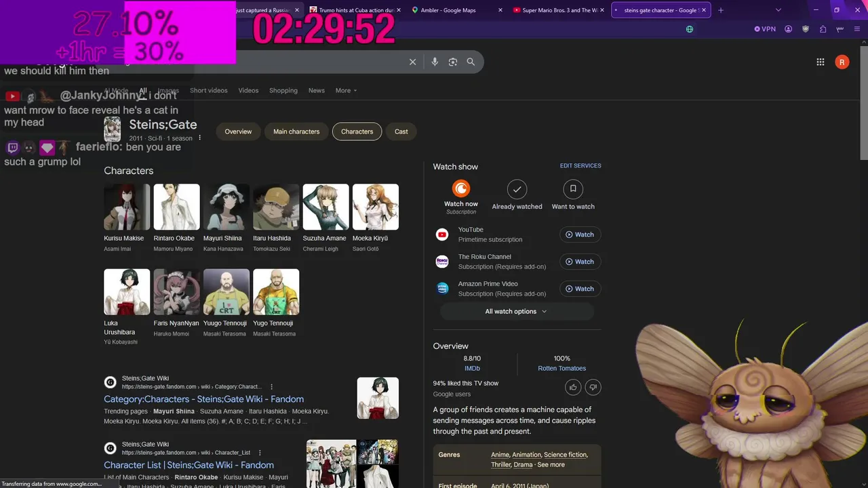Expand All watch options
868x488 pixels.
coord(517,311)
